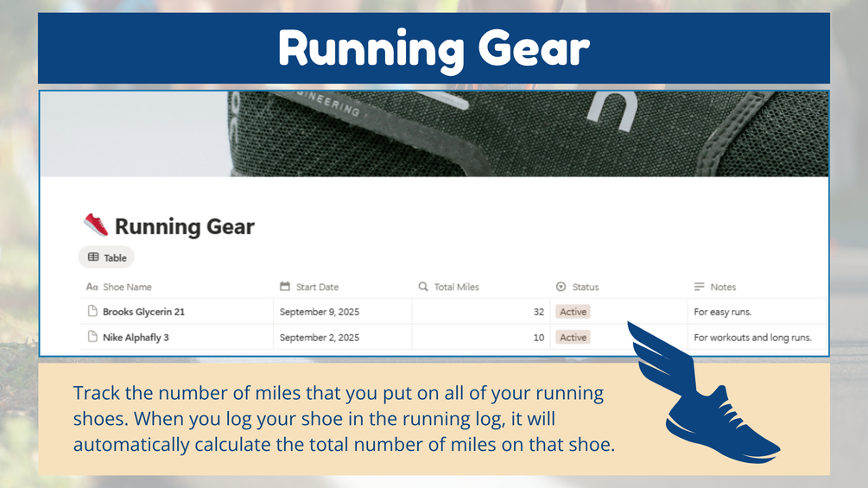Viewport: 868px width, 488px height.
Task: Open the Active status tag for Nike Alphafly
Action: coord(573,337)
